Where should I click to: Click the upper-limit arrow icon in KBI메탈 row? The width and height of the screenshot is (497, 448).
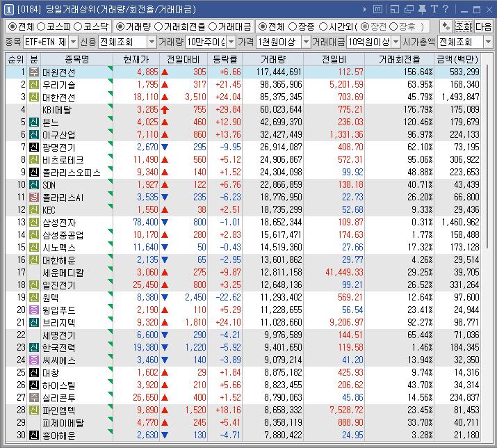point(165,109)
